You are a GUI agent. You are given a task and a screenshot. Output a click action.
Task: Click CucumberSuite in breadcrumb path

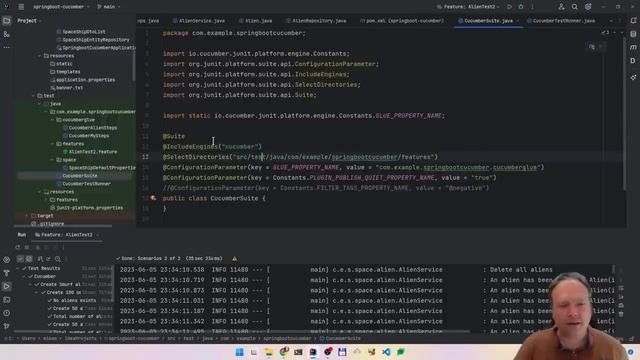pos(340,338)
